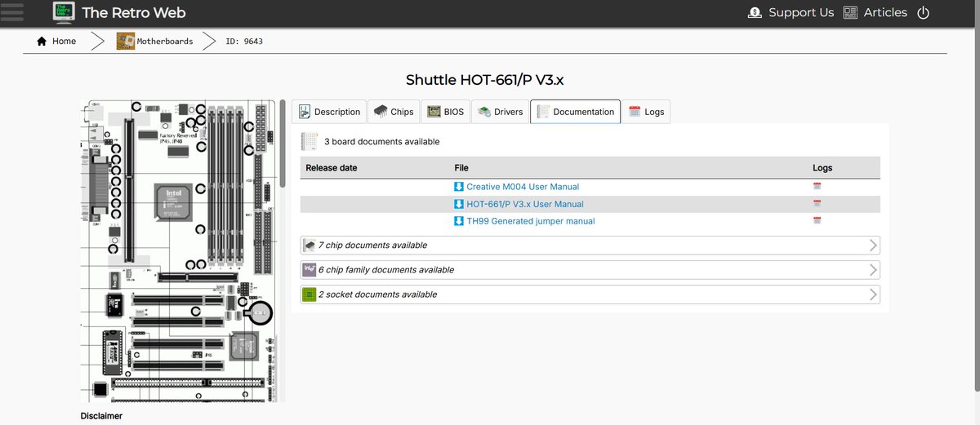The width and height of the screenshot is (980, 425).
Task: Click chevron on chip documents row
Action: (x=873, y=245)
